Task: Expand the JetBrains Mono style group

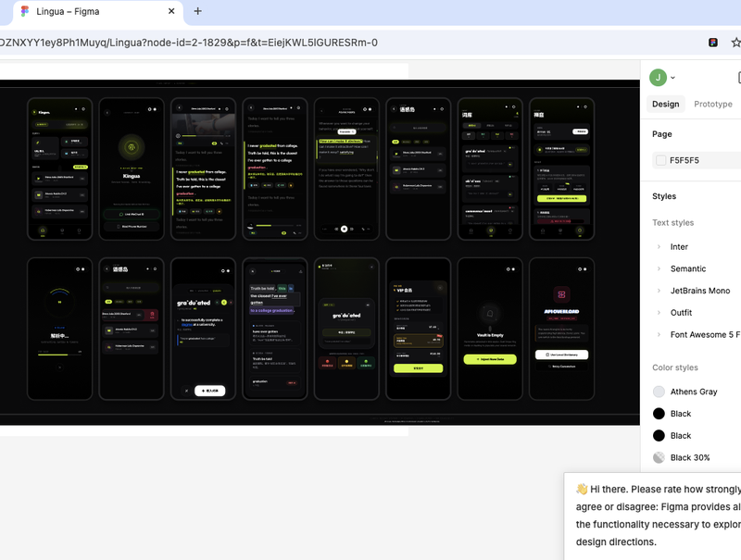Action: click(659, 291)
